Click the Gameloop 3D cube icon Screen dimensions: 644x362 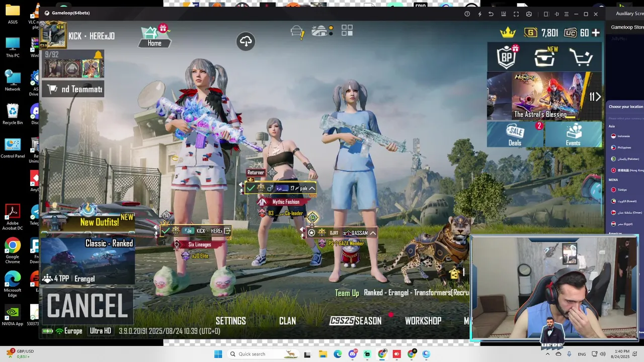(529, 14)
